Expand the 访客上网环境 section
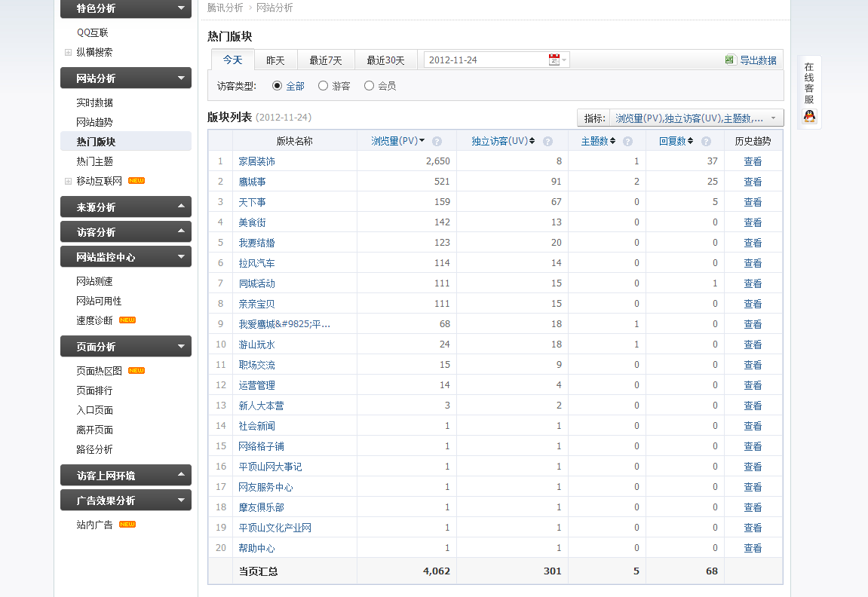 pos(126,476)
